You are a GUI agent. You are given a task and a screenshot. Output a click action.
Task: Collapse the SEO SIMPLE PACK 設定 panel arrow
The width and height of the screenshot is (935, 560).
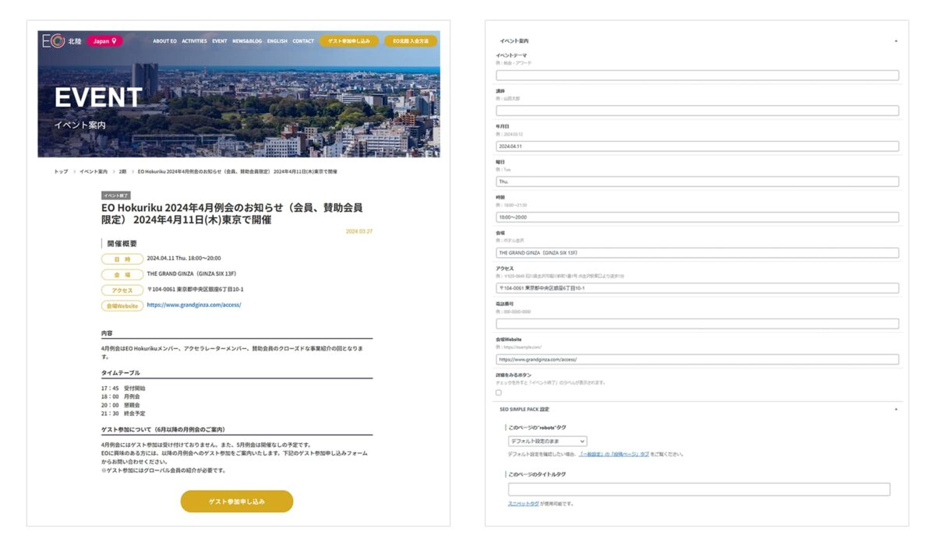click(895, 409)
